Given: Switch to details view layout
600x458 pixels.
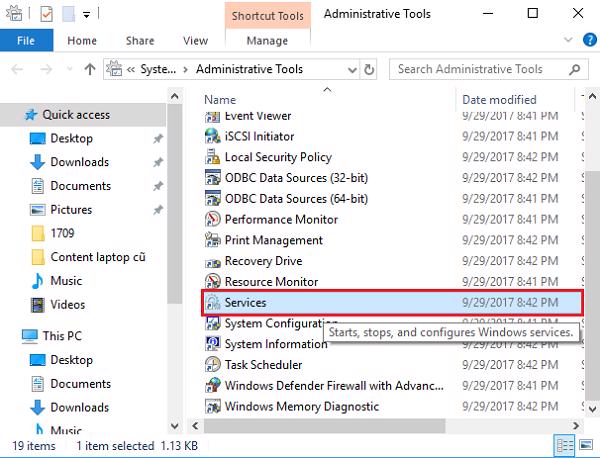Looking at the screenshot, I should (x=565, y=446).
